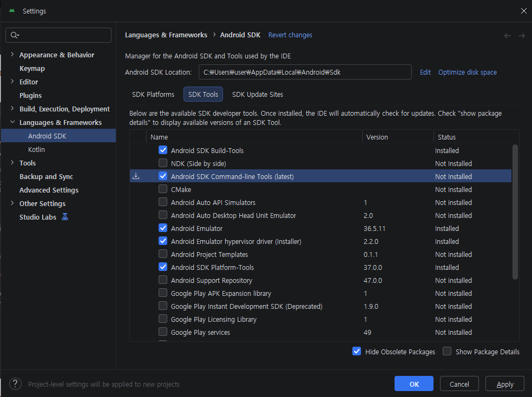The width and height of the screenshot is (532, 397).
Task: Check Google Play APK Expansion library
Action: 163,293
